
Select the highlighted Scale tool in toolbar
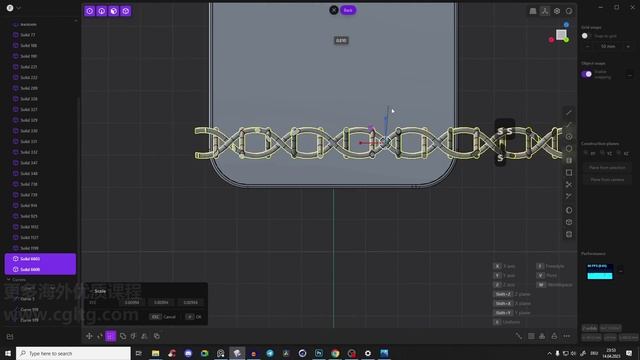(x=111, y=336)
